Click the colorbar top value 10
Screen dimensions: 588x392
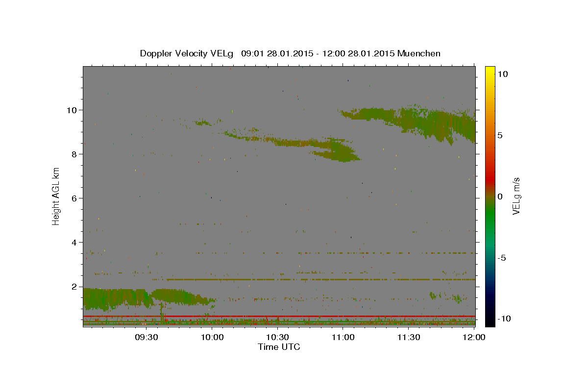(502, 74)
